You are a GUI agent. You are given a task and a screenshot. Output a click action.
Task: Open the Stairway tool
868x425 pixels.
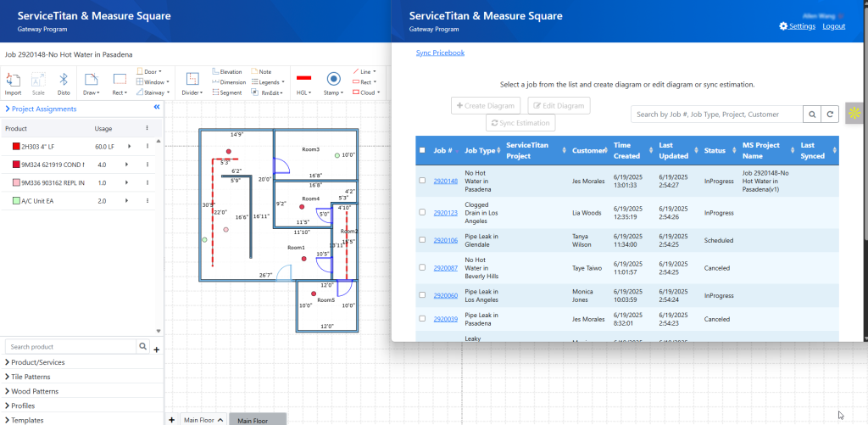153,92
